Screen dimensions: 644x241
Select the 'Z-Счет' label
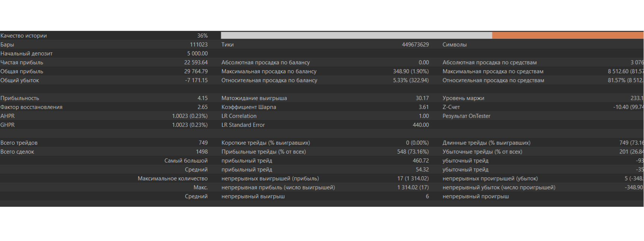pos(451,107)
